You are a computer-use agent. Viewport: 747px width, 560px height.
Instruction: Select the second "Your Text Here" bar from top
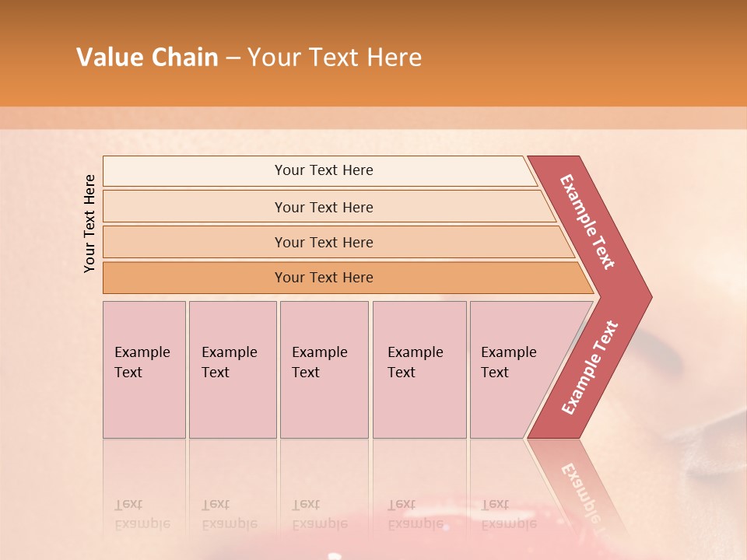click(x=323, y=207)
